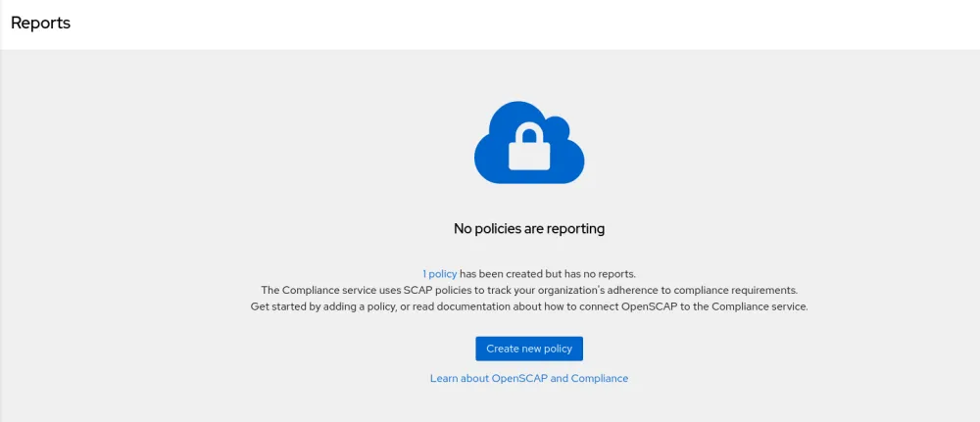Click the word "reporting" in the heading

point(574,228)
